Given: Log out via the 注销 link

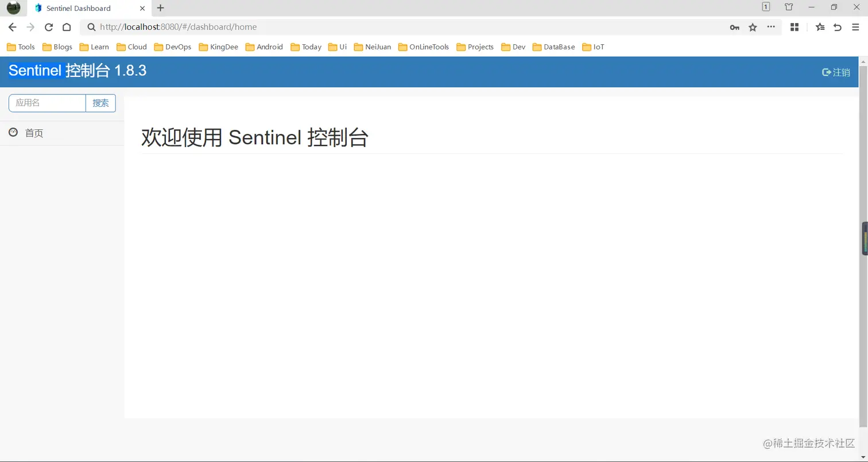Looking at the screenshot, I should (836, 72).
